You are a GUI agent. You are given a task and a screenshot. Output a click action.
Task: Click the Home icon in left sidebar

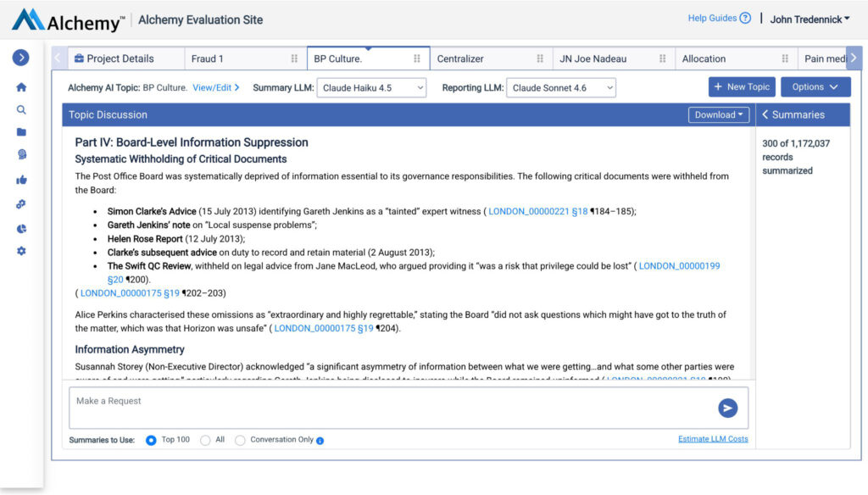(x=21, y=86)
